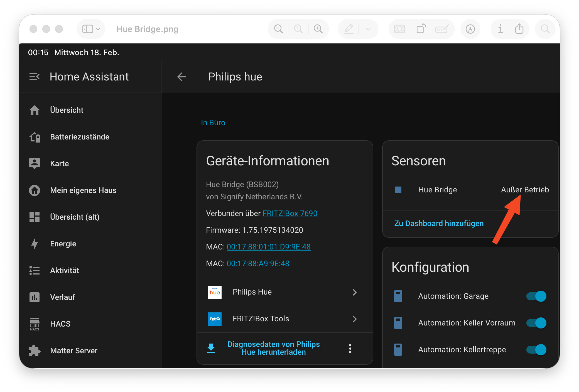Open the FRITZ!Box 7690 link
This screenshot has height=392, width=579.
tap(290, 213)
